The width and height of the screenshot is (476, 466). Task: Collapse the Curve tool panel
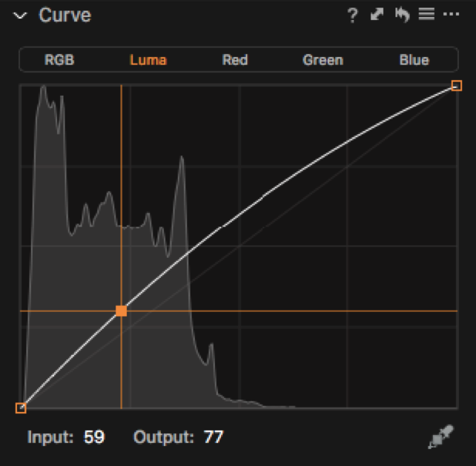pyautogui.click(x=20, y=15)
